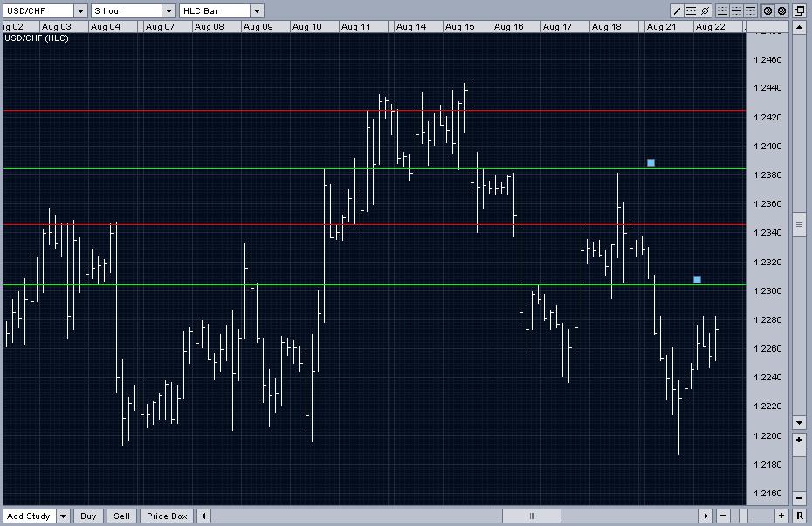Toggle the half-shaded circle display button

[x=768, y=10]
